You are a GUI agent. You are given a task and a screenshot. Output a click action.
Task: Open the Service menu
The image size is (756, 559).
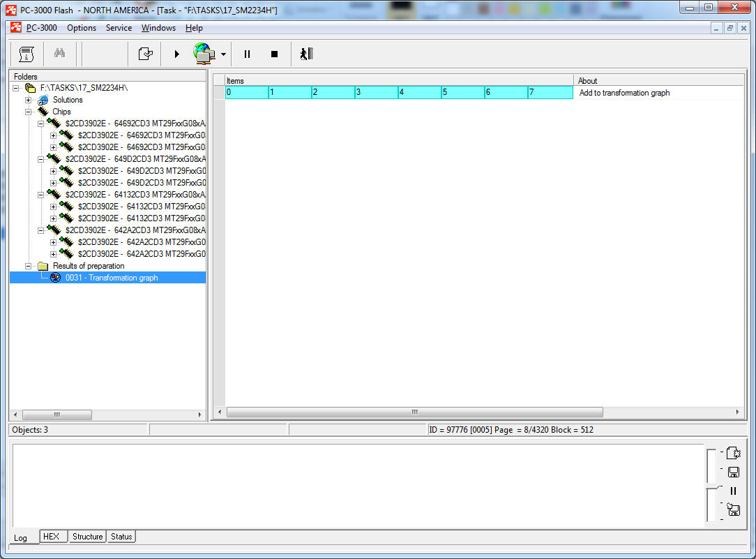click(119, 28)
